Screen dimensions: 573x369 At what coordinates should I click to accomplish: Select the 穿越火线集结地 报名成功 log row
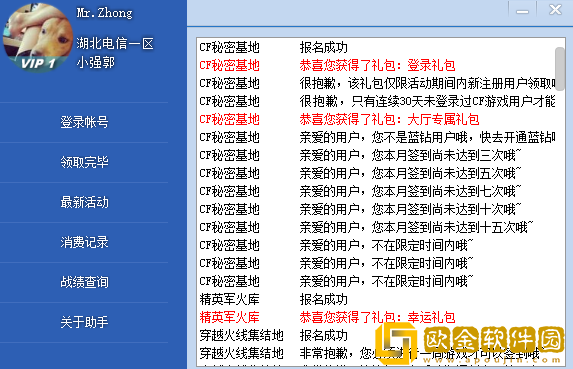tap(376, 335)
